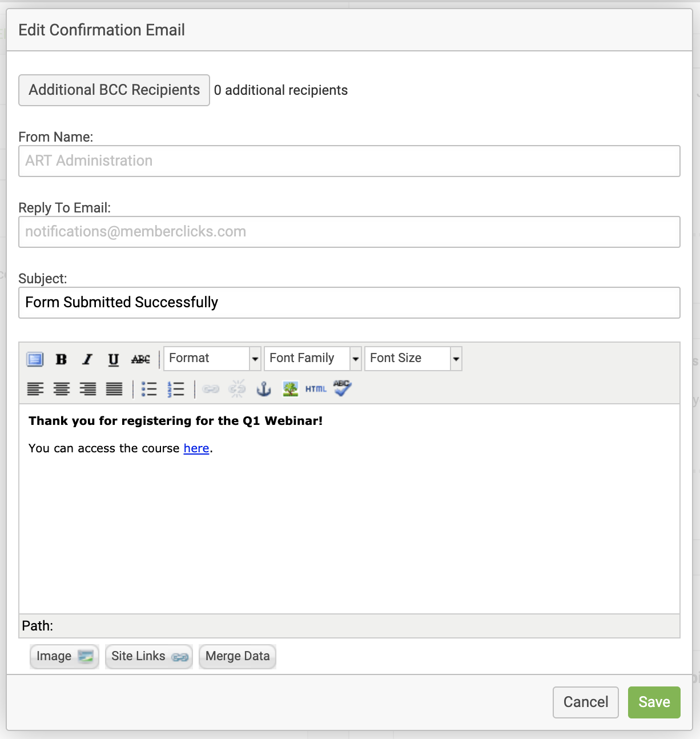Apply italic formatting to text
700x739 pixels.
(x=87, y=359)
